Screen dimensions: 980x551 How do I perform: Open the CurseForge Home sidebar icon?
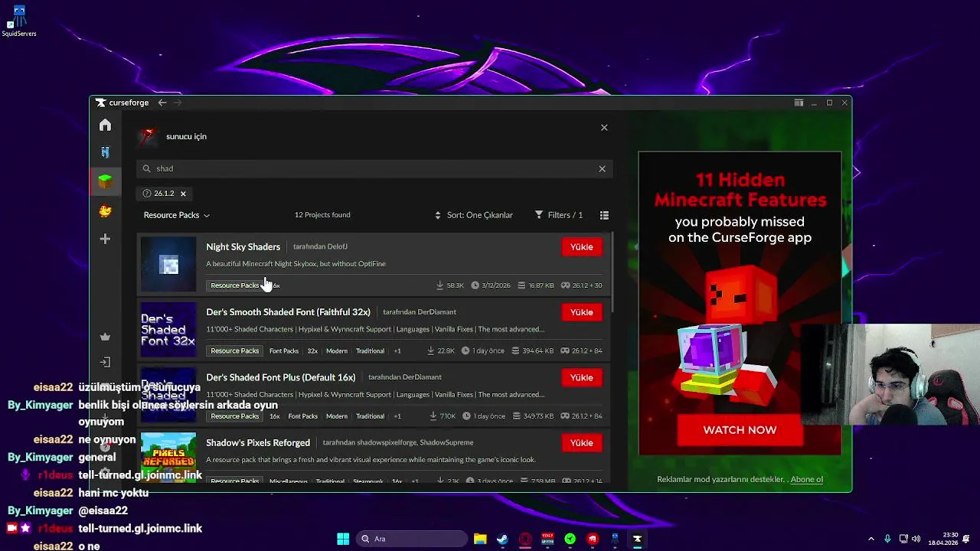(x=105, y=125)
